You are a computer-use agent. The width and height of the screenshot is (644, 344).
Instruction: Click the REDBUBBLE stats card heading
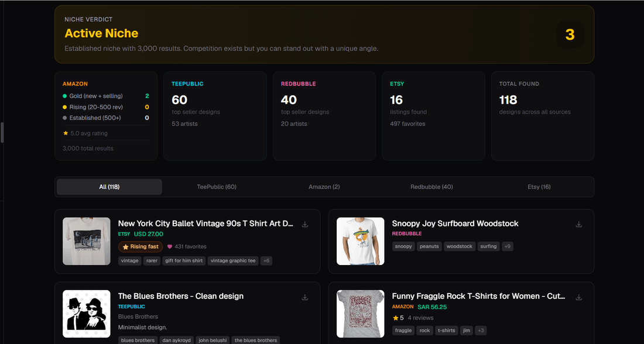[299, 84]
